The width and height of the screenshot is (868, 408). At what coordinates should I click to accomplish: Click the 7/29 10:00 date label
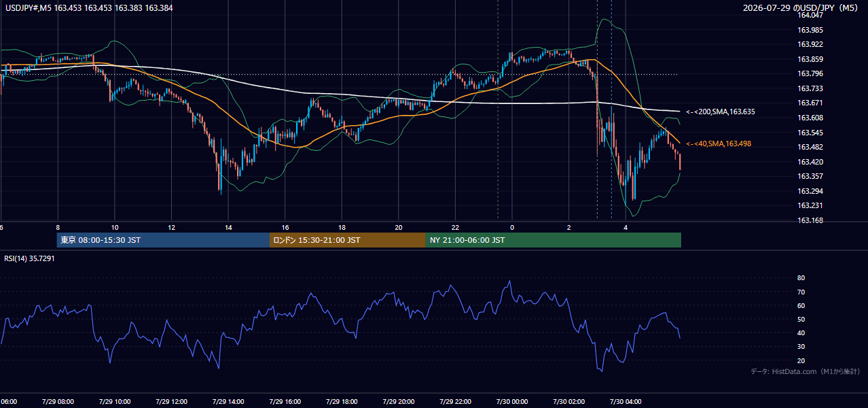click(x=114, y=402)
